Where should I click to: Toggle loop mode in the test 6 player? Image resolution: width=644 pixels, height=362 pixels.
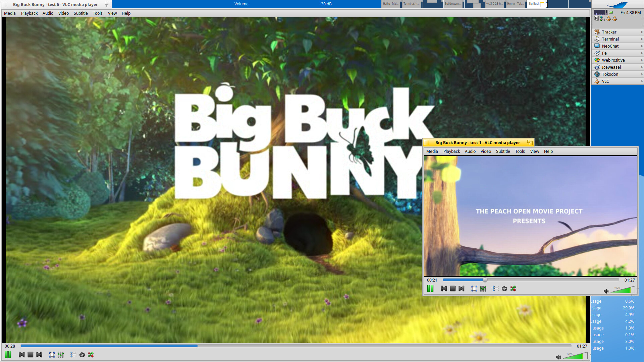click(x=82, y=355)
